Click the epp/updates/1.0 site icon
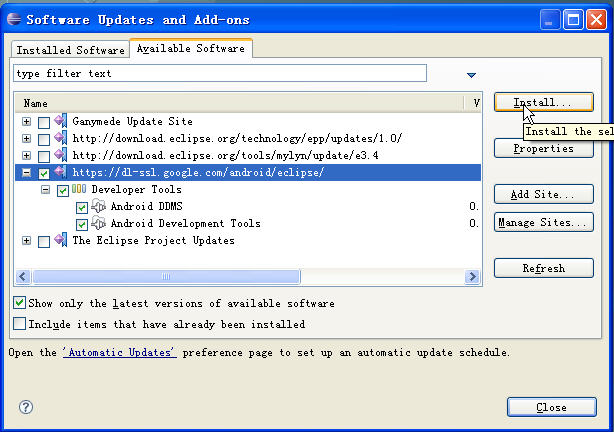The image size is (614, 432). click(61, 138)
